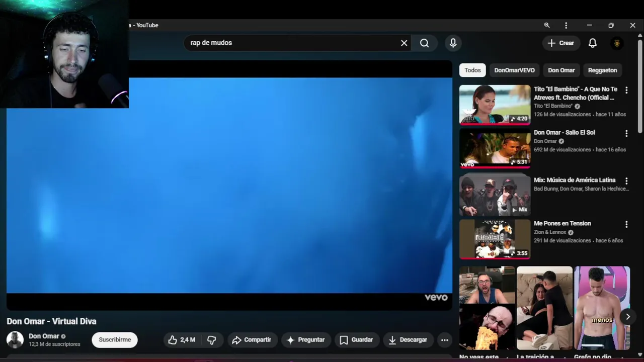Click 'Mix: Música de América Latina' title
Image resolution: width=644 pixels, height=362 pixels.
tap(574, 180)
